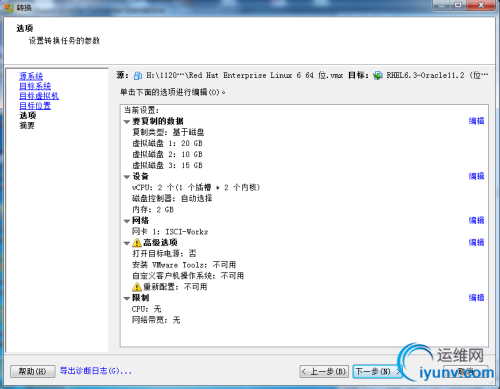The width and height of the screenshot is (500, 389).
Task: Minimize the 转换 window
Action: 442,5
